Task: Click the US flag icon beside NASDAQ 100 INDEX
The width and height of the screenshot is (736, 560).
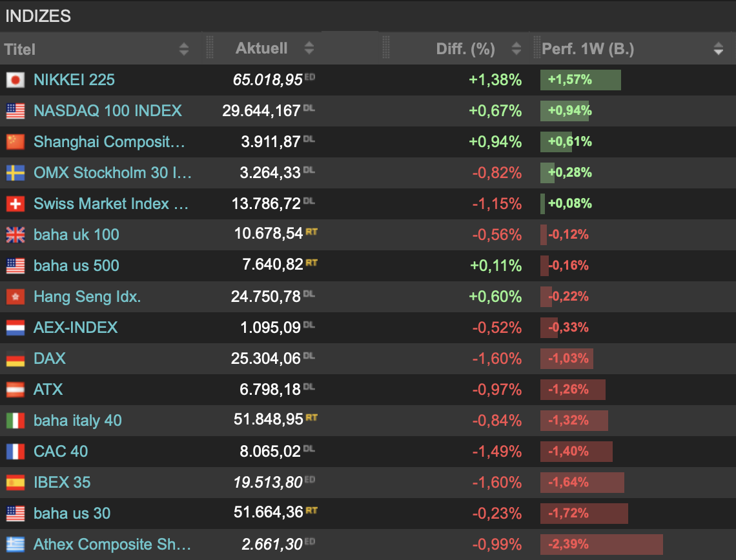Action: pos(15,111)
